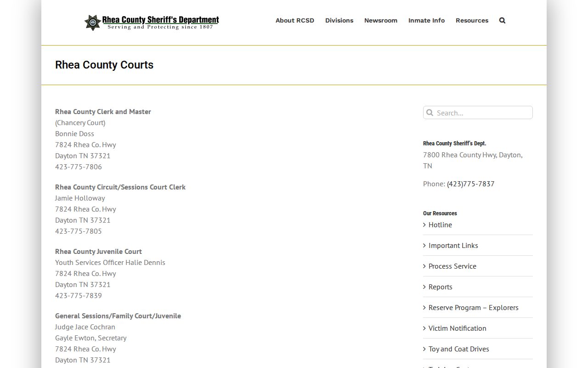This screenshot has width=588, height=368.
Task: Open the Inmate Info menu
Action: click(426, 20)
